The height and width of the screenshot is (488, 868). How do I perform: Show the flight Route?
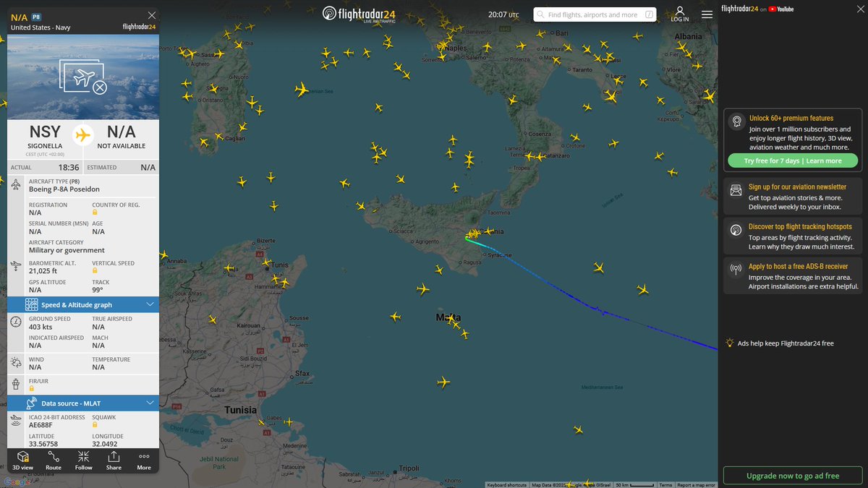pyautogui.click(x=54, y=461)
